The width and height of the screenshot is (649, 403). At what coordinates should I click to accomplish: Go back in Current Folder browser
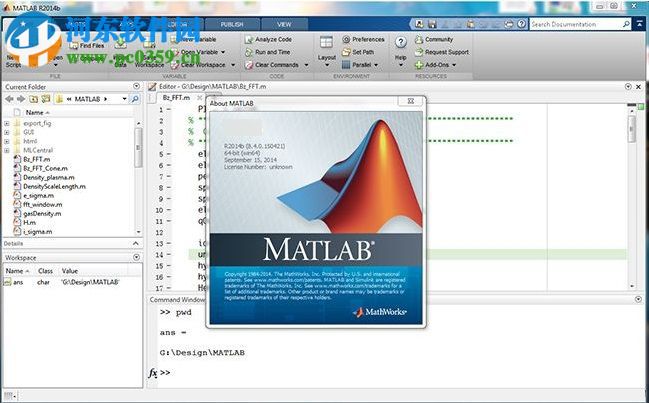[x=9, y=99]
